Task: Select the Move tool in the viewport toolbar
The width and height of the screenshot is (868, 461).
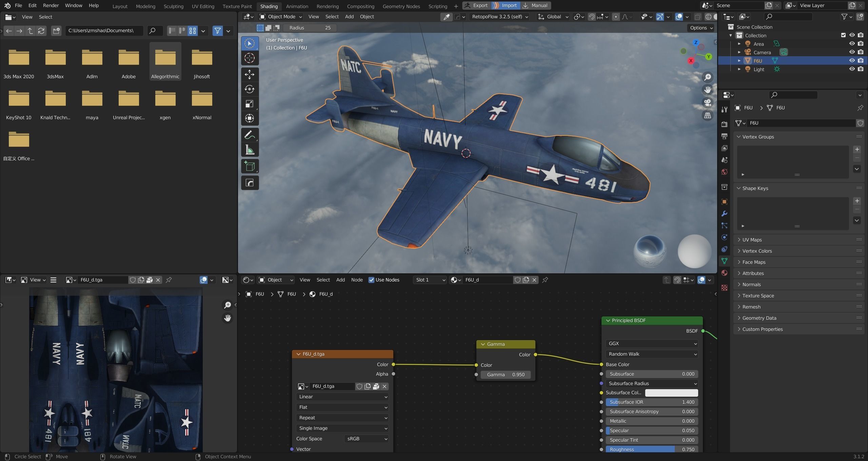Action: [x=250, y=75]
